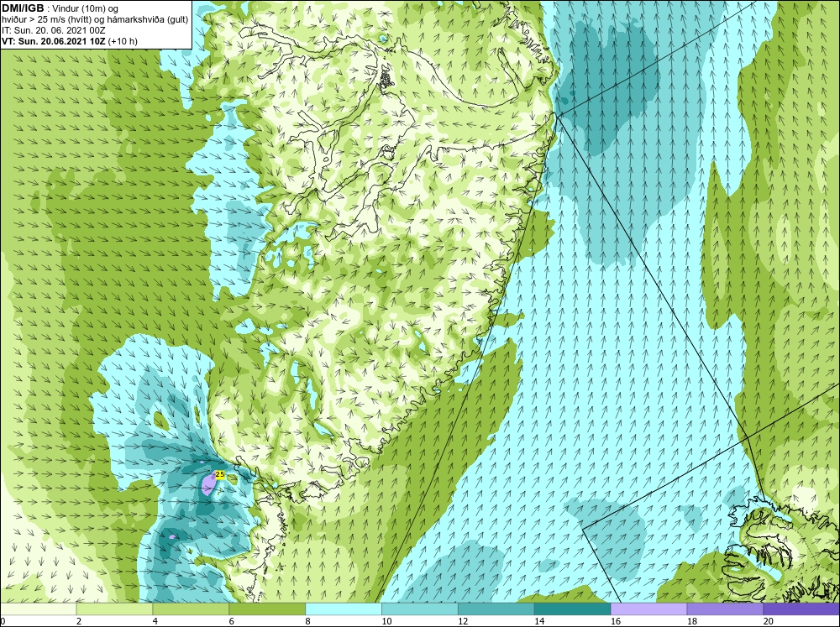The height and width of the screenshot is (627, 840).
Task: Click the 16–18 m/s lavender legend swatch
Action: [648, 609]
